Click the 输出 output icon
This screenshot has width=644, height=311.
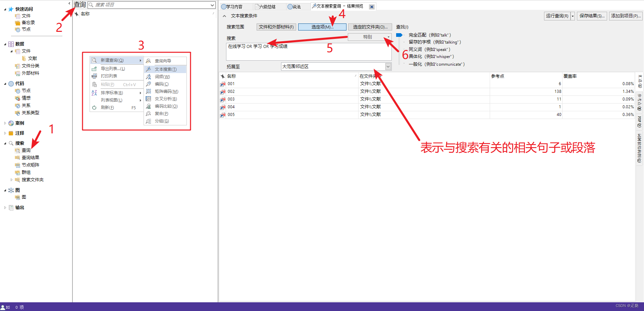[x=11, y=207]
